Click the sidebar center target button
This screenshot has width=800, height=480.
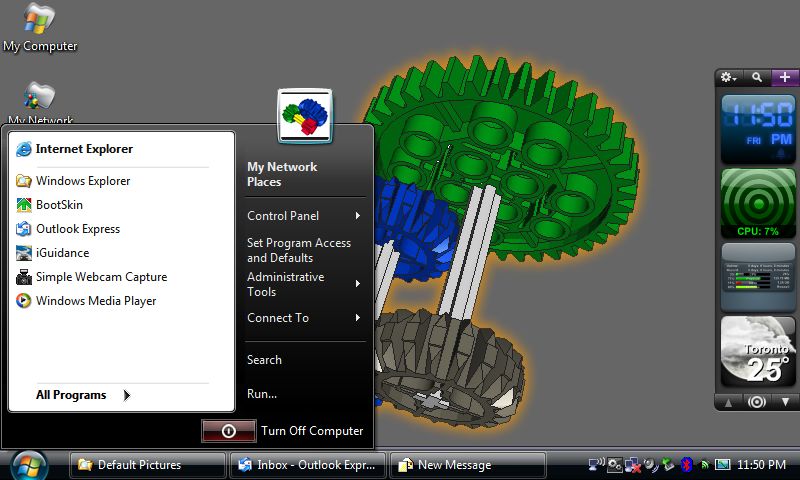[757, 402]
